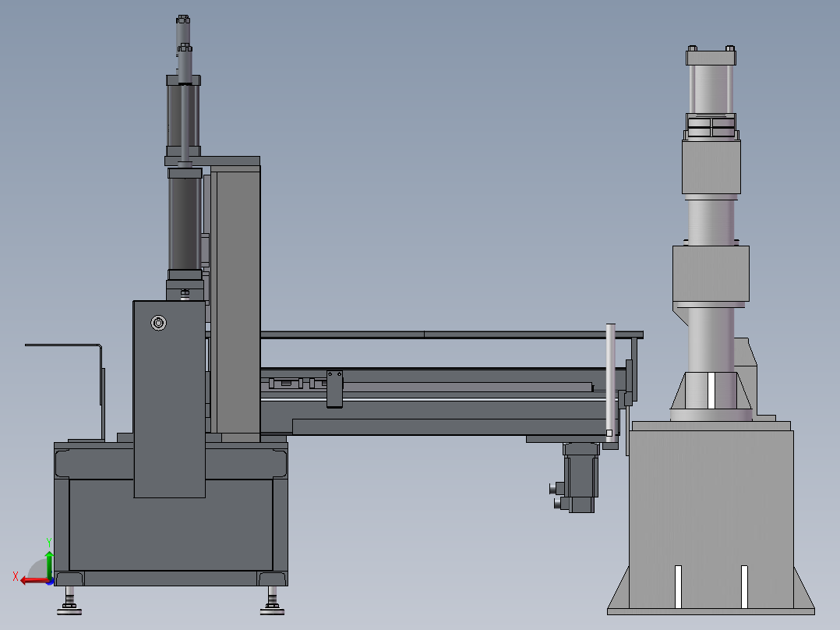Select the left leveling foot of the cabinet
The width and height of the screenshot is (840, 630).
69,600
